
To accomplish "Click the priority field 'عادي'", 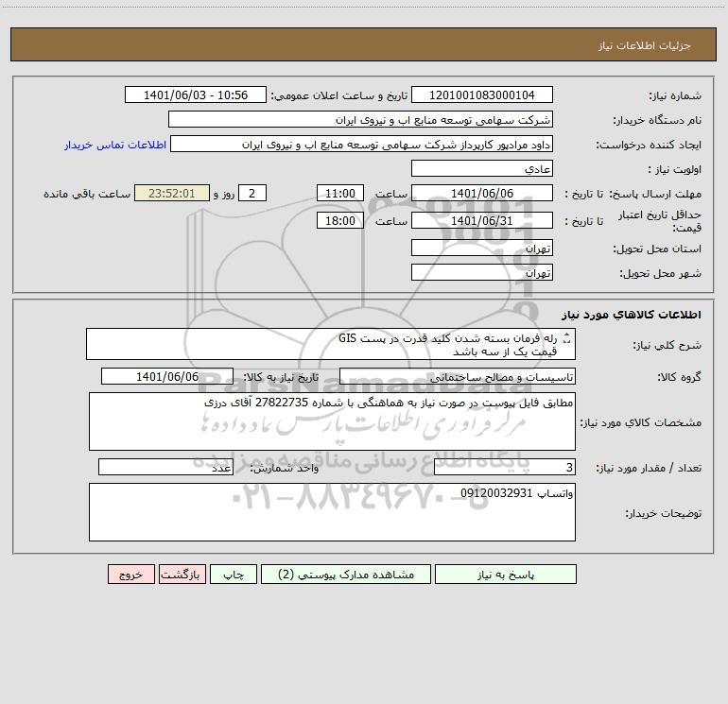I will pyautogui.click(x=482, y=168).
